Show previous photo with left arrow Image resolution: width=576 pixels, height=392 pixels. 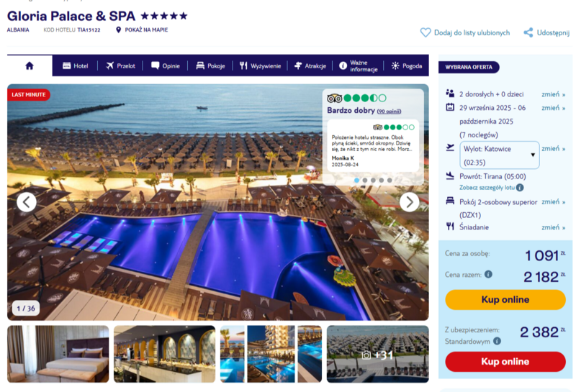[x=27, y=202]
